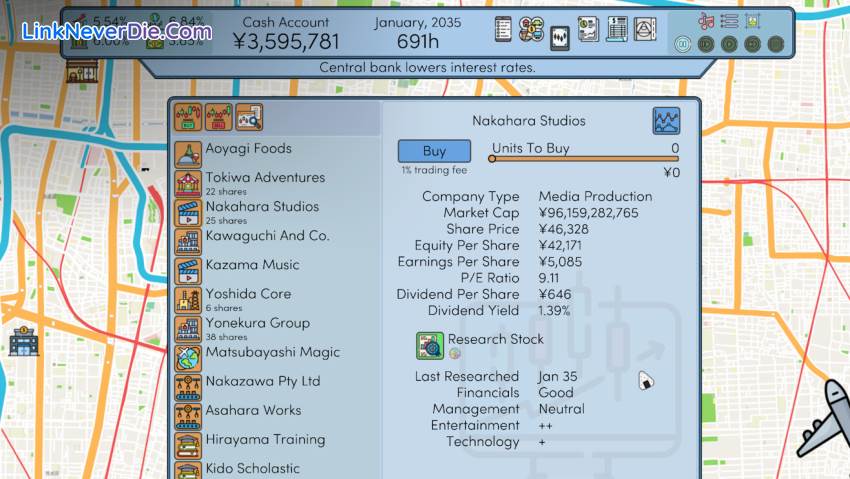The image size is (850, 479).
Task: Open the smartphone list icon in top bar
Action: coord(504,30)
